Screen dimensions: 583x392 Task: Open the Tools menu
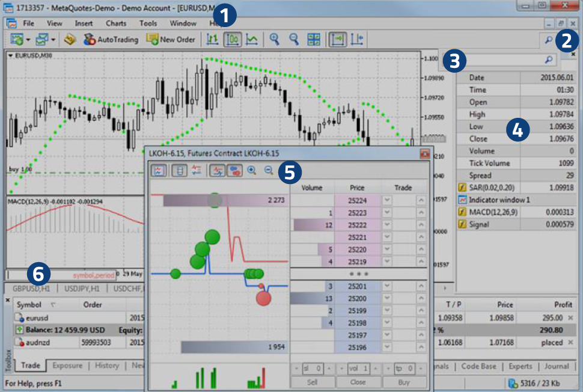148,23
